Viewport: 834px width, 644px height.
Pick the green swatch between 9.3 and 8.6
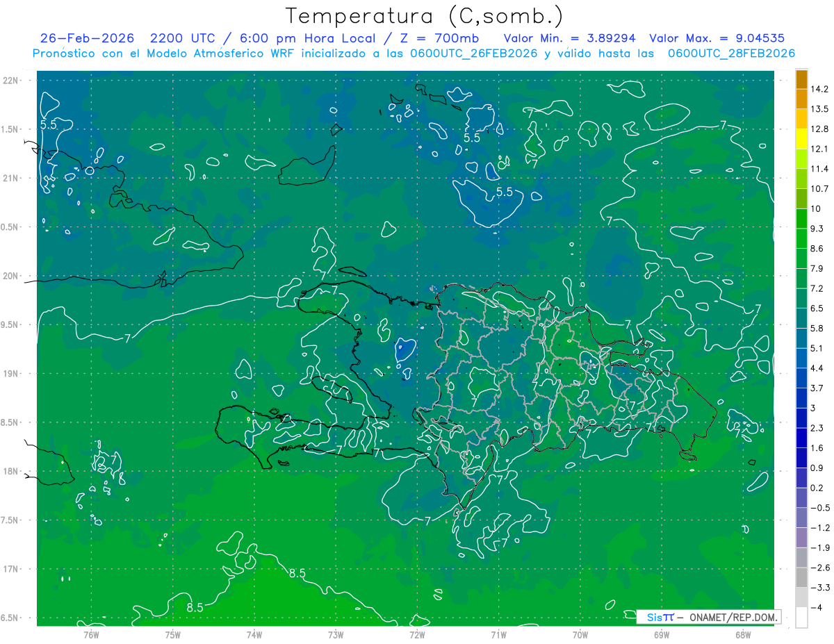(x=801, y=239)
